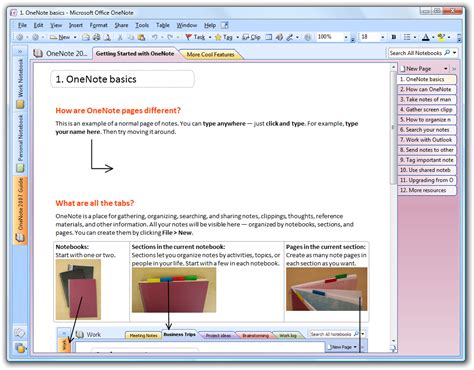474x370 pixels.
Task: Click the Clip screen clipping button
Action: (251, 37)
